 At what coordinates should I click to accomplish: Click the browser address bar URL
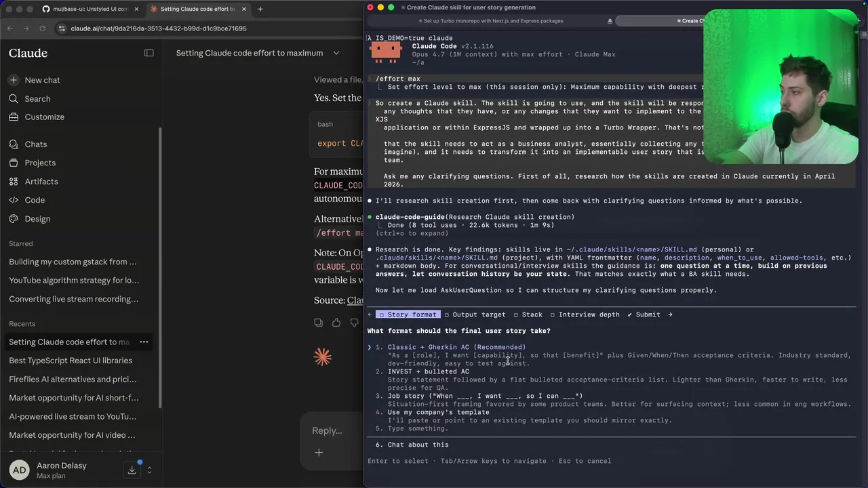[159, 28]
